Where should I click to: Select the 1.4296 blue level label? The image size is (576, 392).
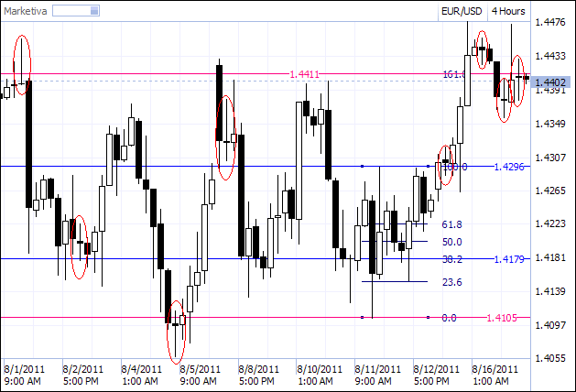(x=509, y=167)
